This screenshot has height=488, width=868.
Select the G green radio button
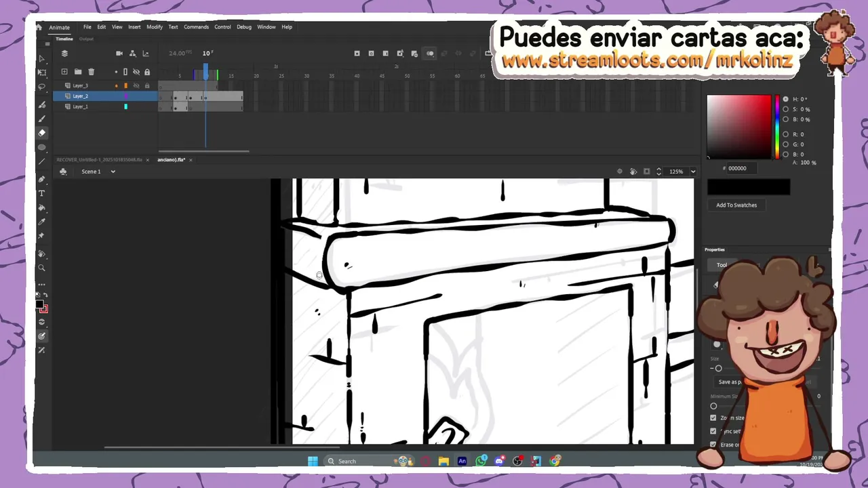click(786, 144)
